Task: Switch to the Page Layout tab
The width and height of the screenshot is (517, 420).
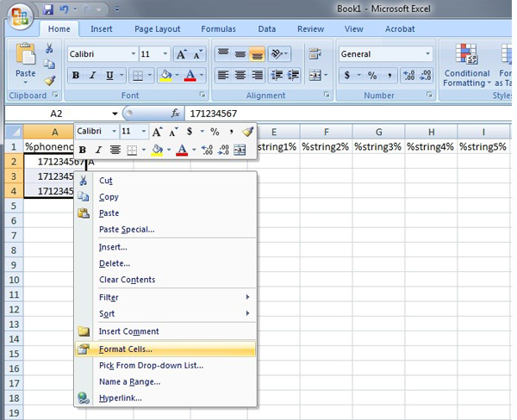Action: [158, 29]
